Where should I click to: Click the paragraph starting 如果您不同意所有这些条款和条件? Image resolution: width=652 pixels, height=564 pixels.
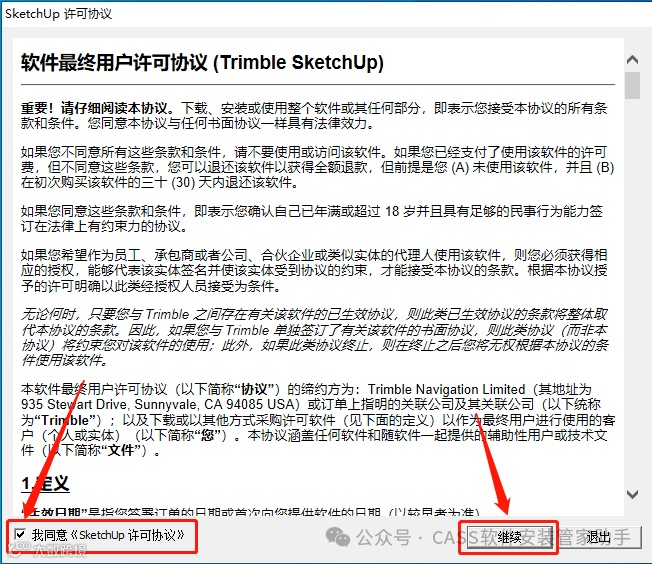tap(318, 167)
